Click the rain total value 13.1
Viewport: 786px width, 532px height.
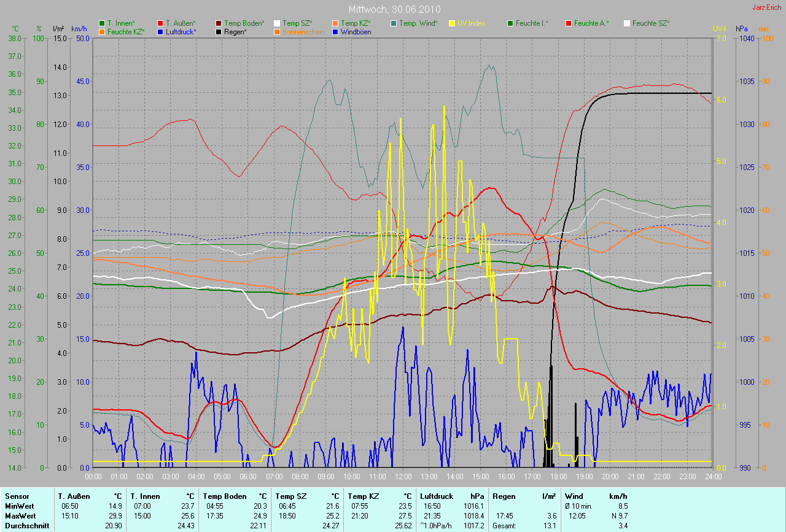550,526
